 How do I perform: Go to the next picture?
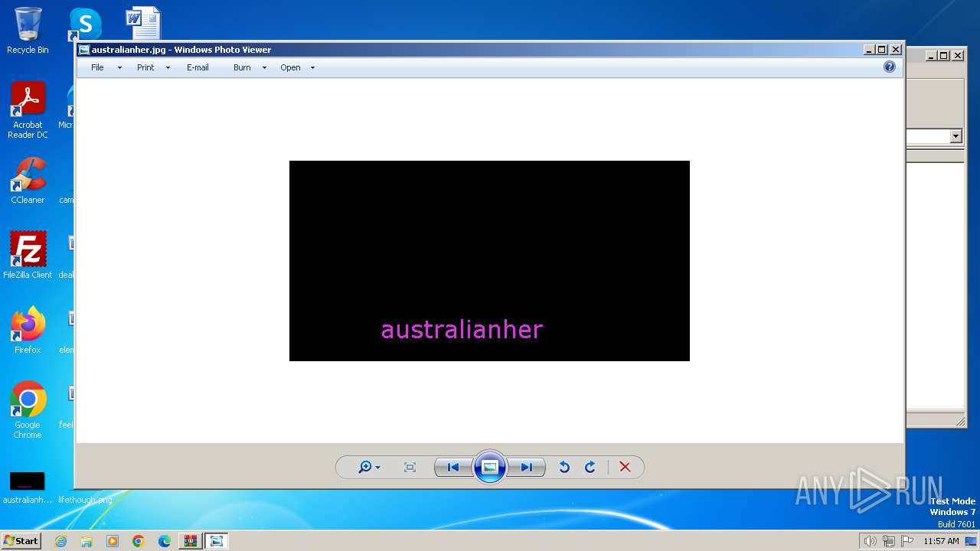click(527, 467)
